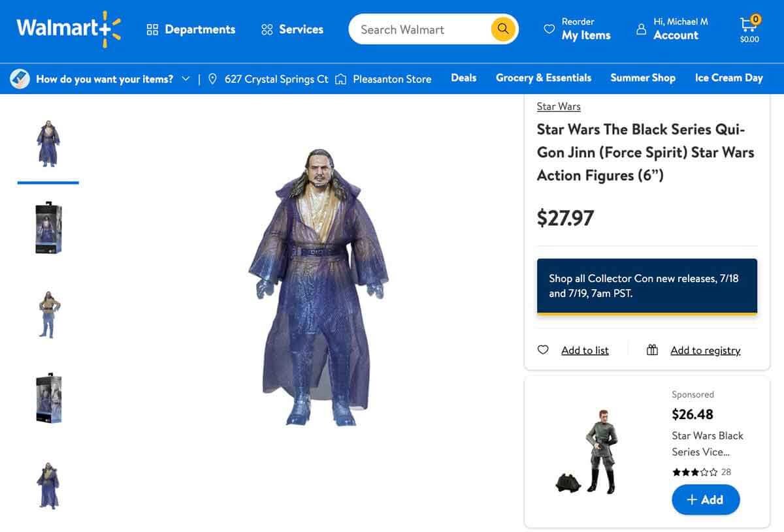The width and height of the screenshot is (784, 532).
Task: Open Grocery & Essentials menu
Action: (x=543, y=78)
